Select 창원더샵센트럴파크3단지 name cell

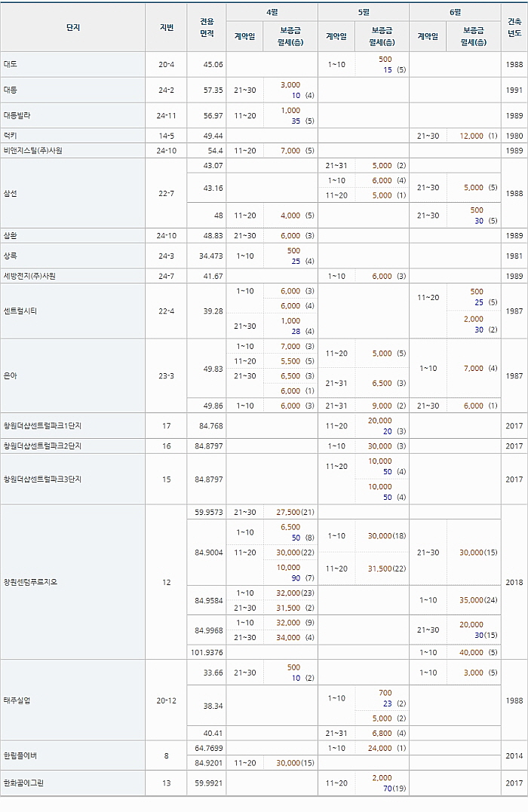tap(73, 479)
